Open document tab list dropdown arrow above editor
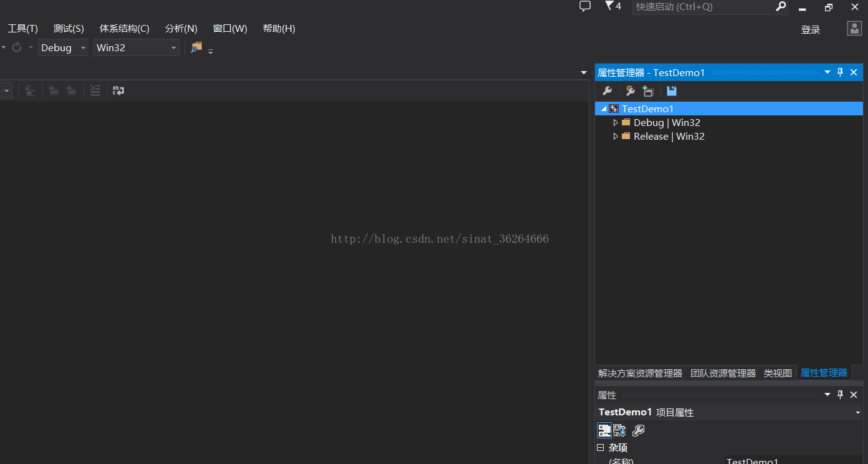The height and width of the screenshot is (464, 868). coord(584,73)
